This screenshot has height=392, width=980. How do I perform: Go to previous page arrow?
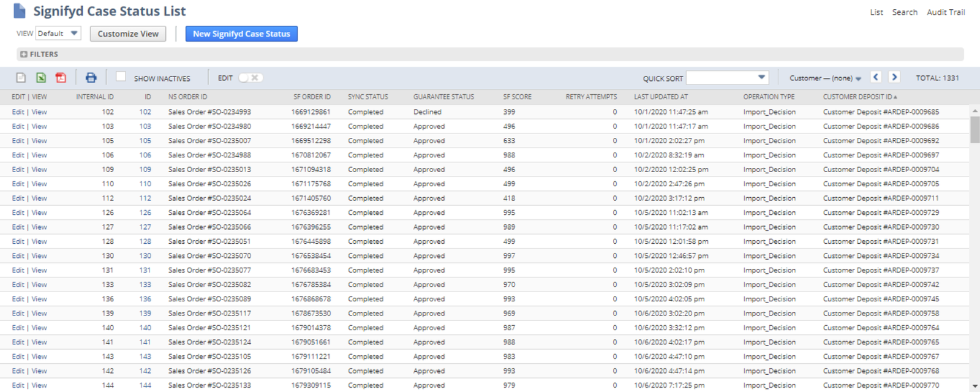pos(876,77)
